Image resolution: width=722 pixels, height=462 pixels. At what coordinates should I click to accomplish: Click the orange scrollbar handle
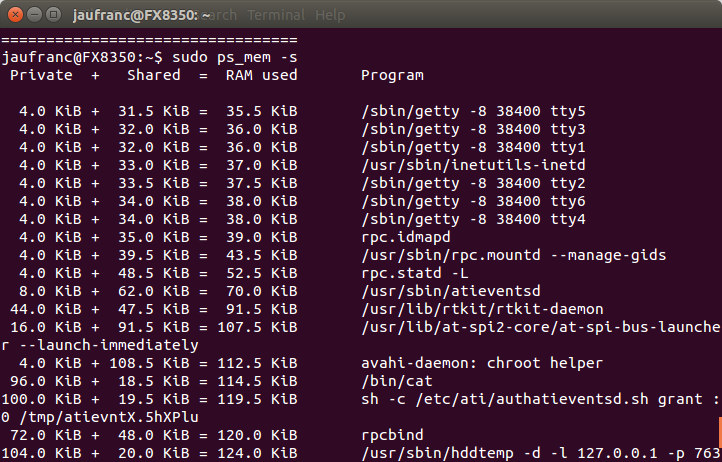click(x=720, y=435)
